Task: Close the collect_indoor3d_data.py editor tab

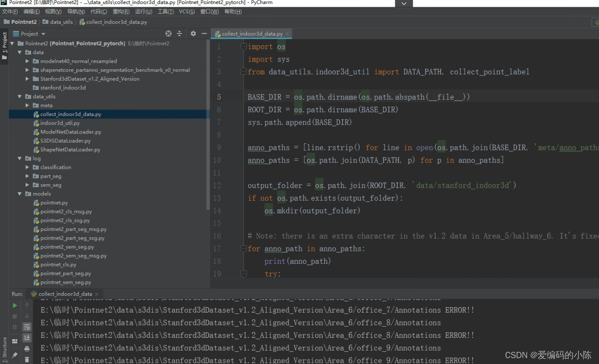Action: coord(287,34)
